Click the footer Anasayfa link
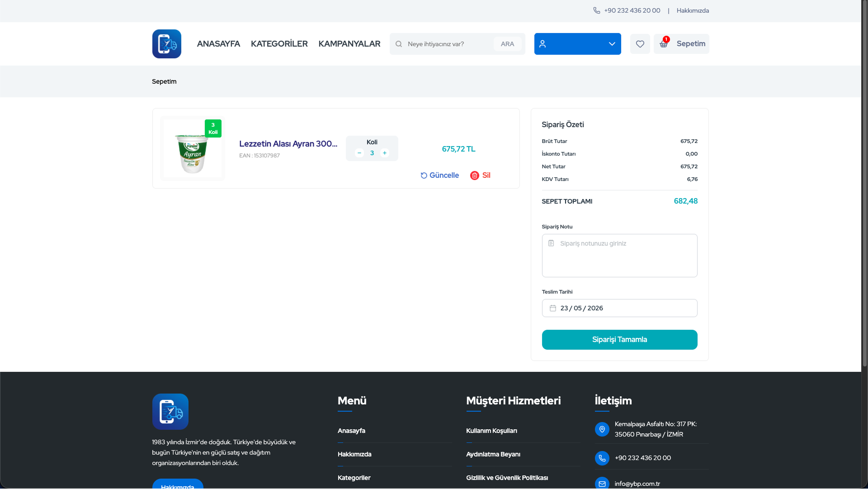The width and height of the screenshot is (868, 489). click(x=351, y=431)
